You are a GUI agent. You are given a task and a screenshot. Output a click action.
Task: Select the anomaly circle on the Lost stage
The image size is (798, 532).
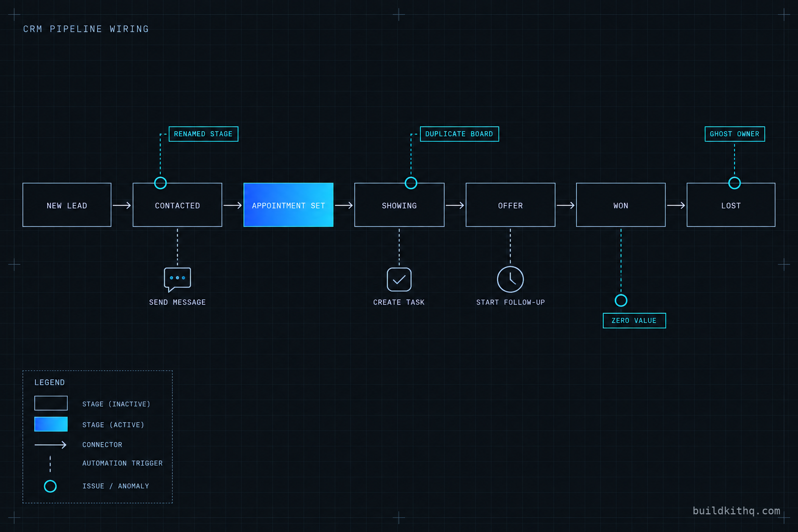[x=735, y=183]
